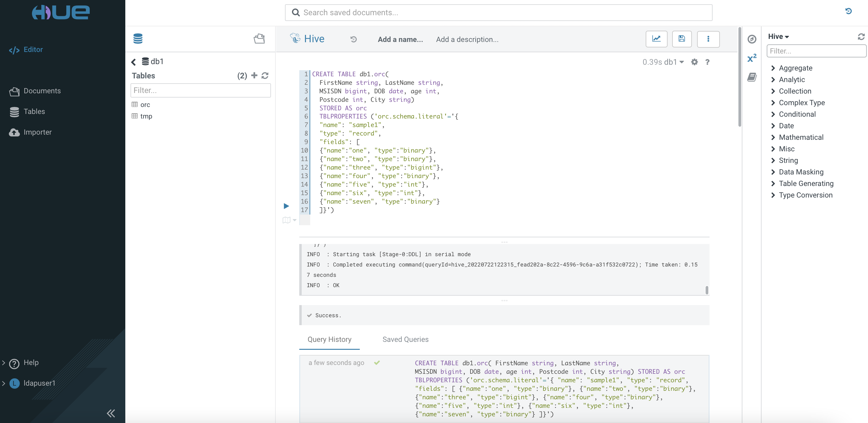Click the chart icon in editor toolbar
This screenshot has width=868, height=423.
coord(656,39)
